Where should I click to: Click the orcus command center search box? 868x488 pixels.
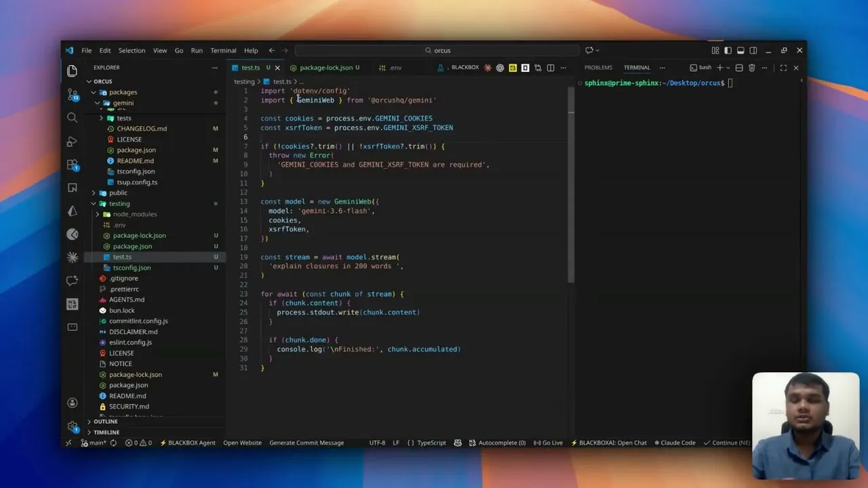coord(437,50)
